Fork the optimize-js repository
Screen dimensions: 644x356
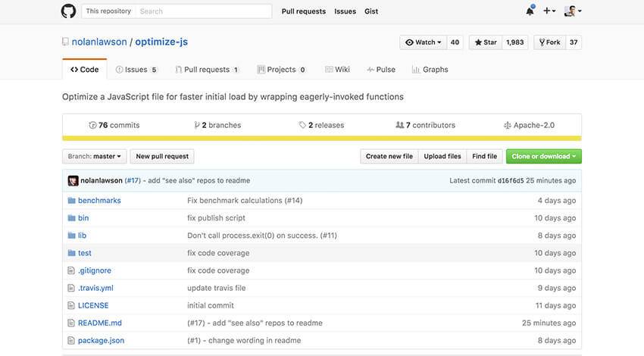tap(549, 42)
